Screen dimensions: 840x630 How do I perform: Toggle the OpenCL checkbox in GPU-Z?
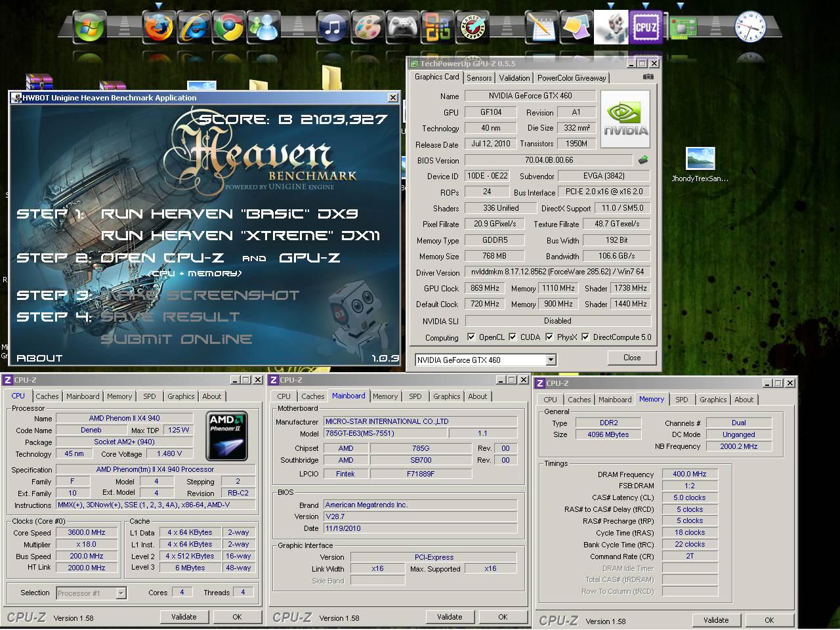(471, 337)
